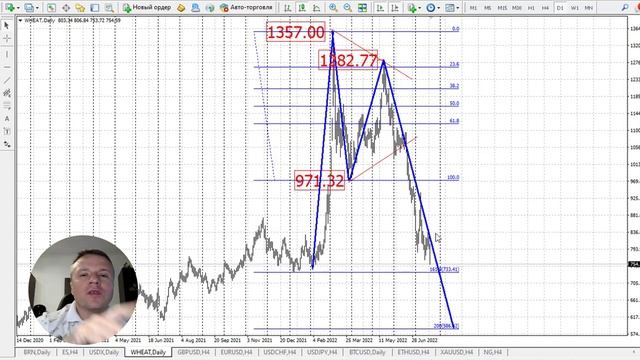Open the BRN,Daily chart tab
640x360 pixels.
pos(37,352)
